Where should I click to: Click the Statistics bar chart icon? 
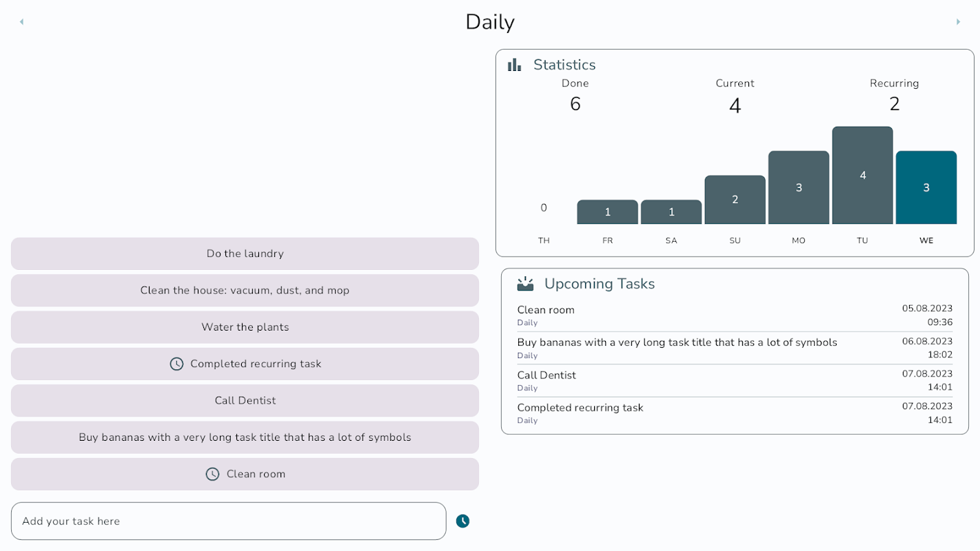coord(514,65)
